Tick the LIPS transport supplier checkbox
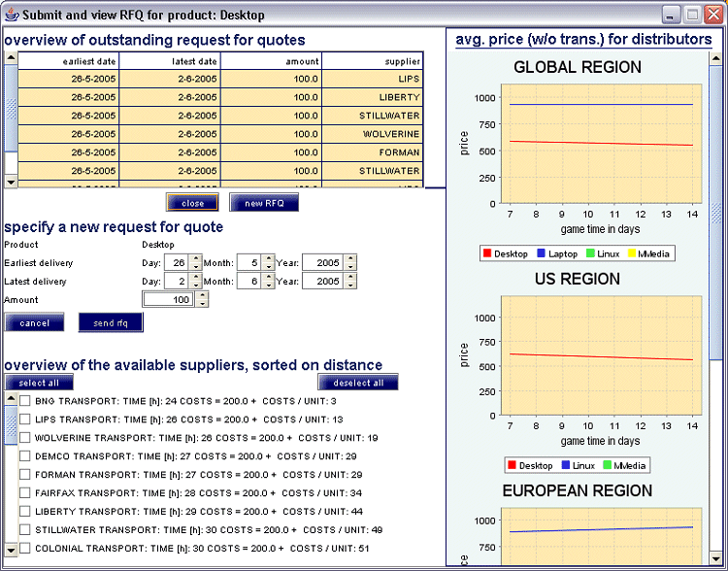Screen dimensions: 728x571 [x=25, y=420]
